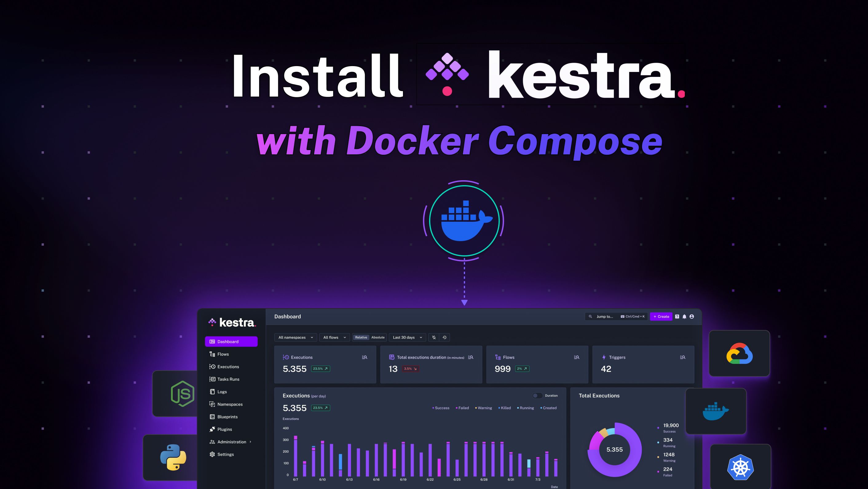The height and width of the screenshot is (489, 868).
Task: Toggle the Warning legend item
Action: coord(483,408)
